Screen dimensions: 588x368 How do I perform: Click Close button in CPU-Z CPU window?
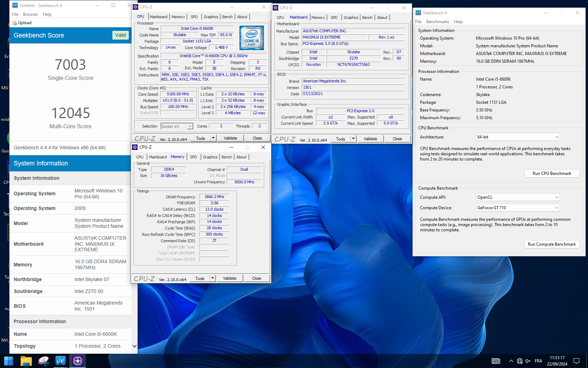tap(257, 138)
